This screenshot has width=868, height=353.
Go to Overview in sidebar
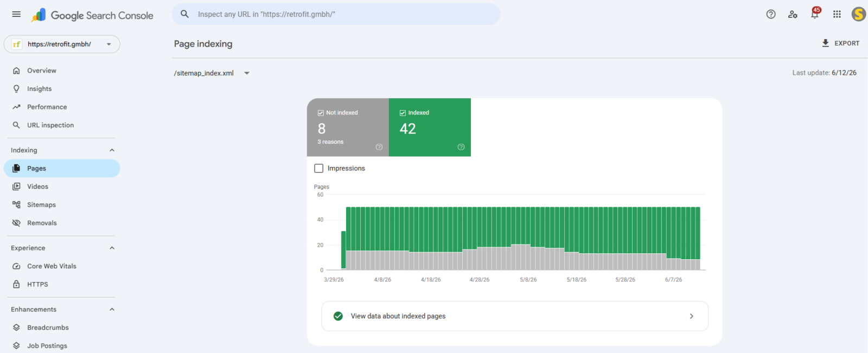point(62,70)
